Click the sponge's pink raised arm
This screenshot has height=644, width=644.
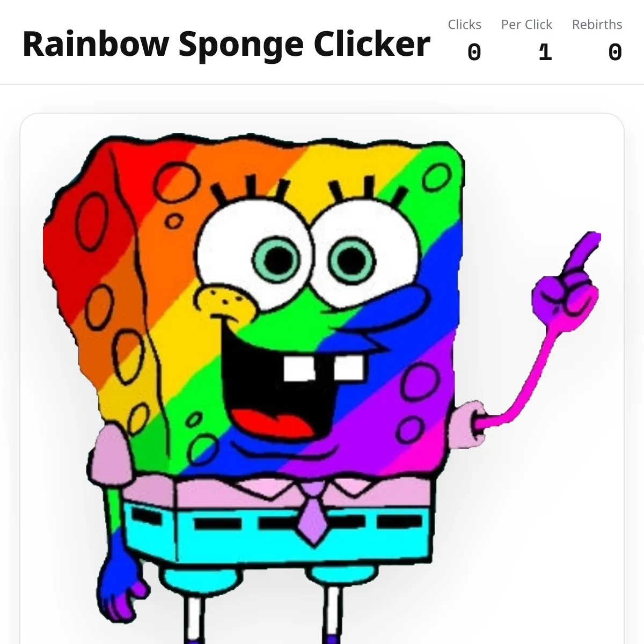[518, 376]
